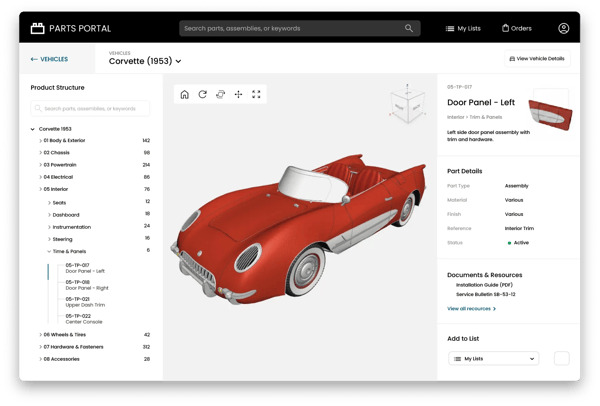Expand the Dashboard subcategory
Screen dimensions: 600x406
49,215
